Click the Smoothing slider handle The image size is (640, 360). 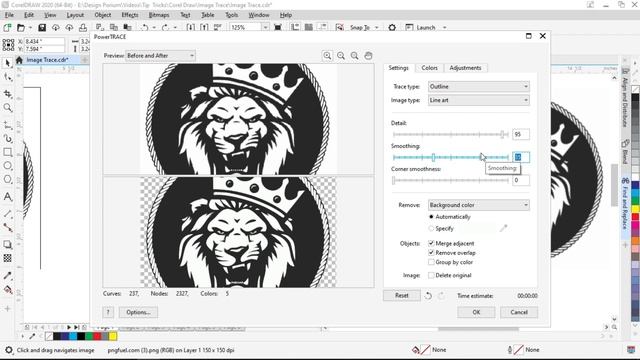coord(433,157)
